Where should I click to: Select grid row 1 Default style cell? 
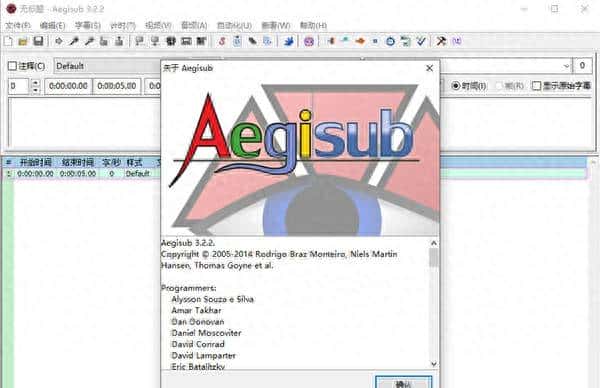tap(137, 173)
